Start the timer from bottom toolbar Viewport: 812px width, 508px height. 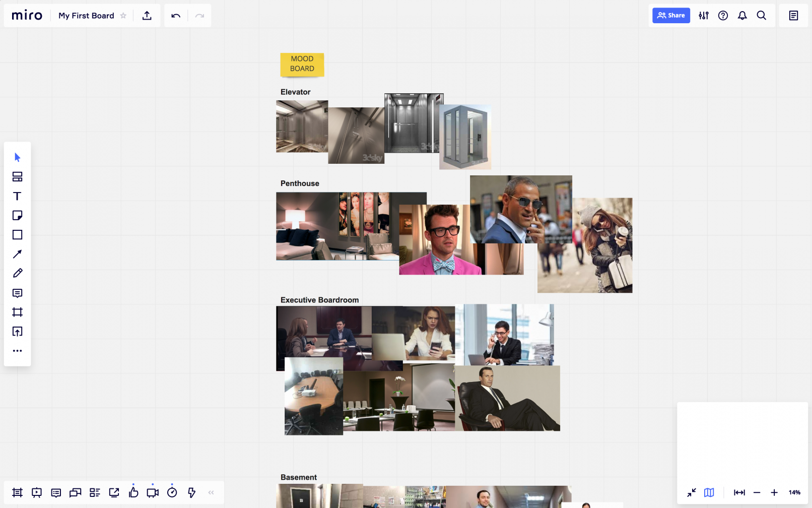tap(172, 492)
